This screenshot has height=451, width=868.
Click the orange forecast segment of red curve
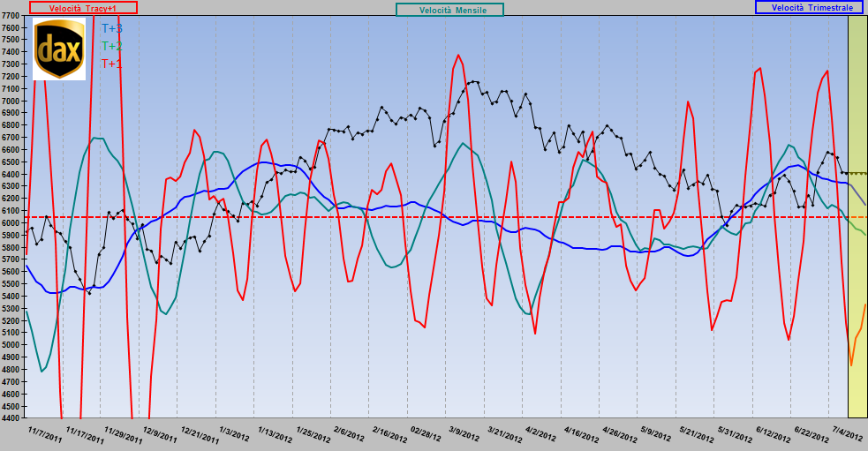857,334
